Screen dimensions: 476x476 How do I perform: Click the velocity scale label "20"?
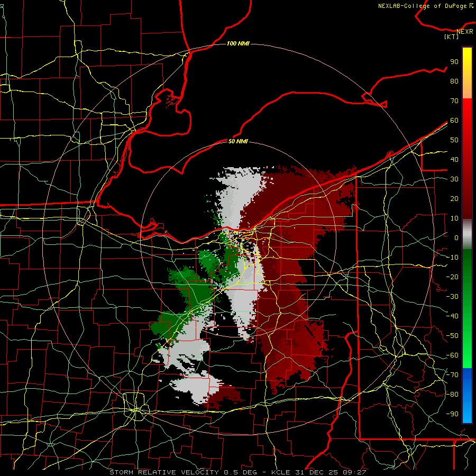point(454,198)
